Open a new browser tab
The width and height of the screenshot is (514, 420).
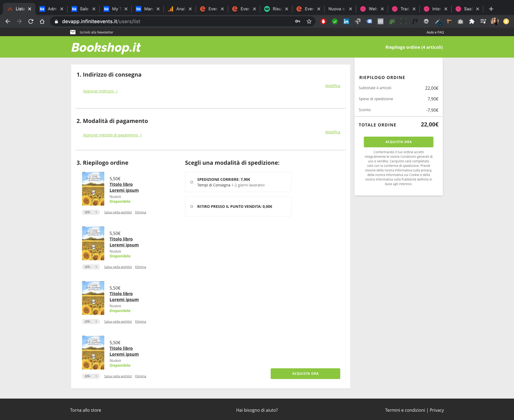click(x=491, y=9)
